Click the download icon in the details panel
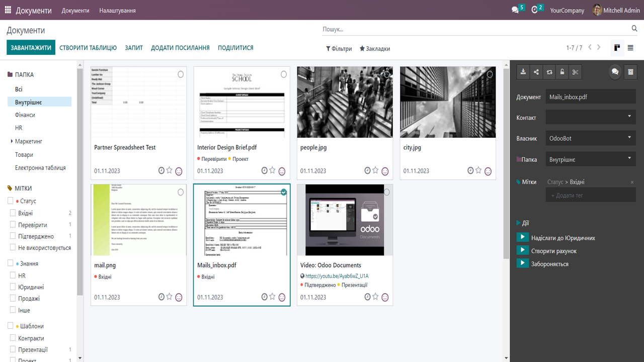The width and height of the screenshot is (644, 362). (523, 72)
